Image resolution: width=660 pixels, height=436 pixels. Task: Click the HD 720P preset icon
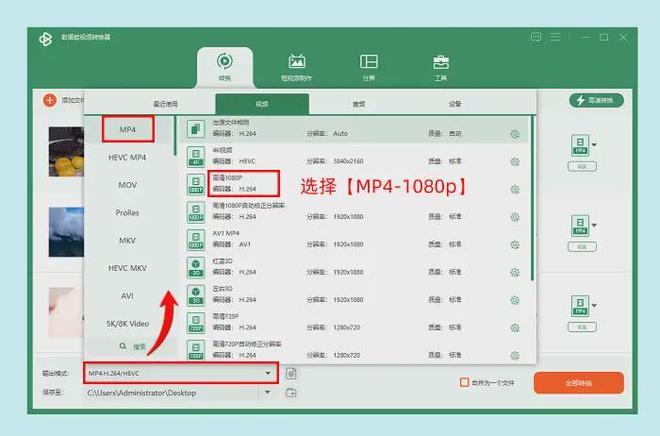coord(196,323)
